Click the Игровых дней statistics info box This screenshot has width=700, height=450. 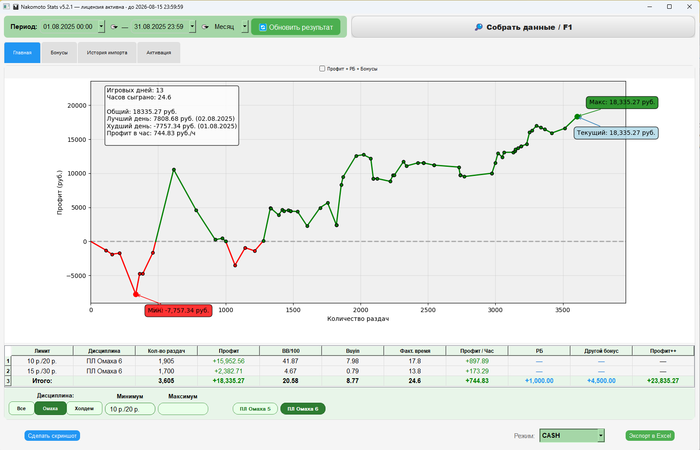(x=171, y=116)
